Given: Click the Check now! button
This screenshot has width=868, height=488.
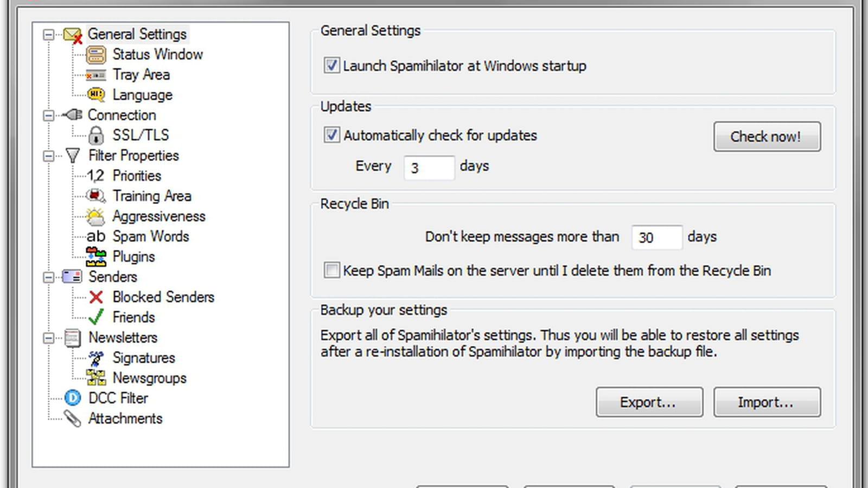Looking at the screenshot, I should pos(767,136).
